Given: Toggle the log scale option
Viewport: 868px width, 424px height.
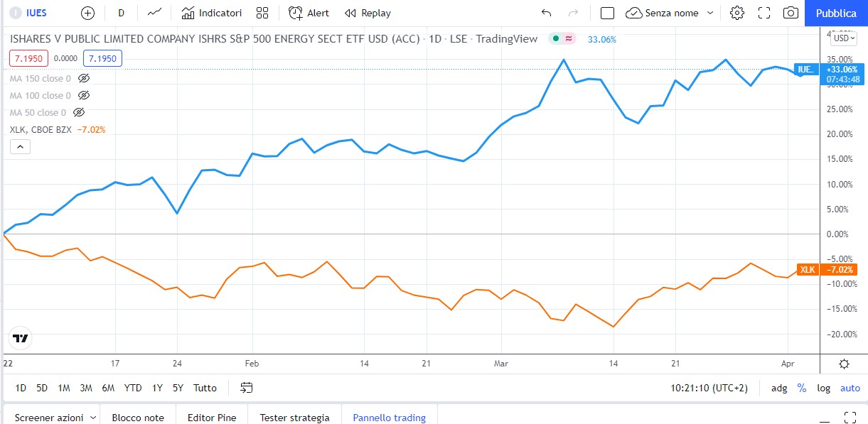Looking at the screenshot, I should [x=823, y=388].
